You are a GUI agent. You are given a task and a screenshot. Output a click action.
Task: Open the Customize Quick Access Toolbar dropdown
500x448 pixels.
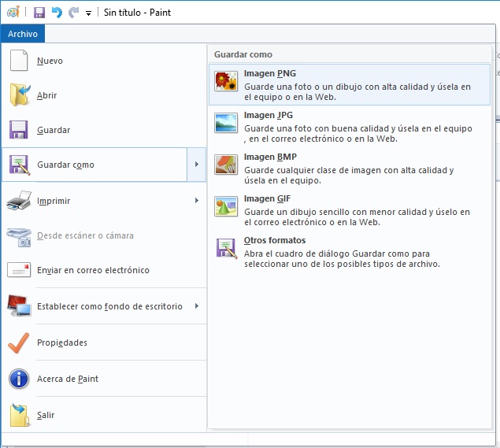pos(88,13)
